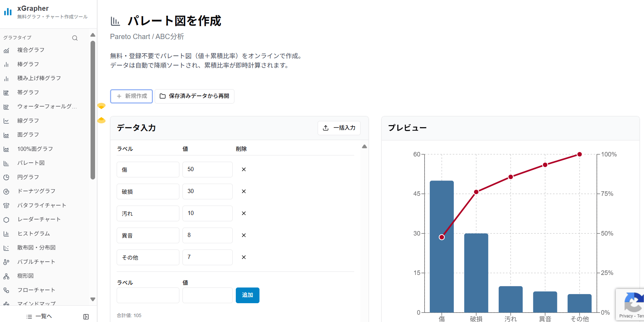Select レーダーチャート in sidebar
This screenshot has height=322, width=644.
click(39, 219)
